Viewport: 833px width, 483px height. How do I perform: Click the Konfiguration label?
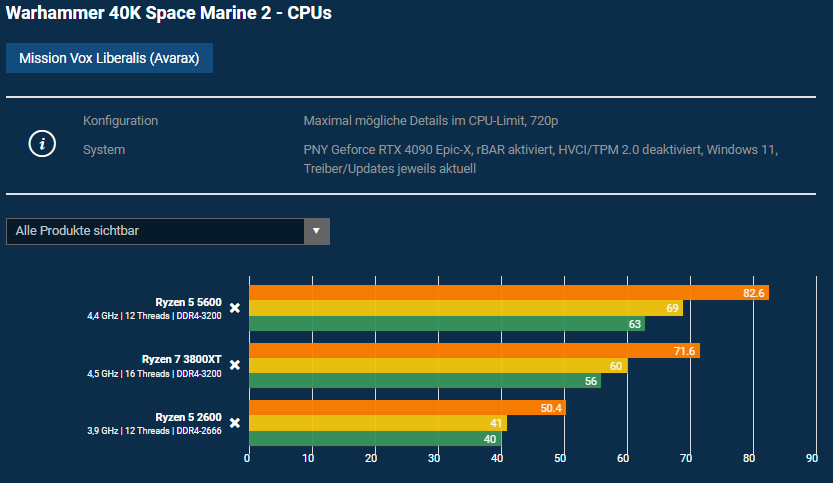click(121, 121)
